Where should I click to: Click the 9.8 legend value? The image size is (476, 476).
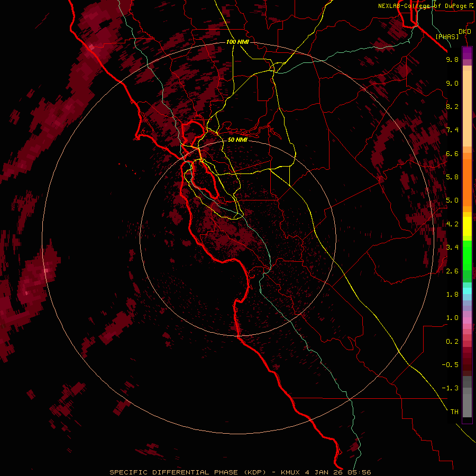click(452, 59)
